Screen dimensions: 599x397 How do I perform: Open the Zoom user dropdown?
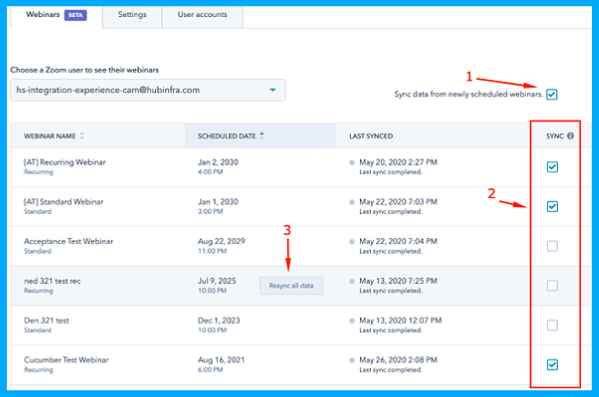(148, 90)
